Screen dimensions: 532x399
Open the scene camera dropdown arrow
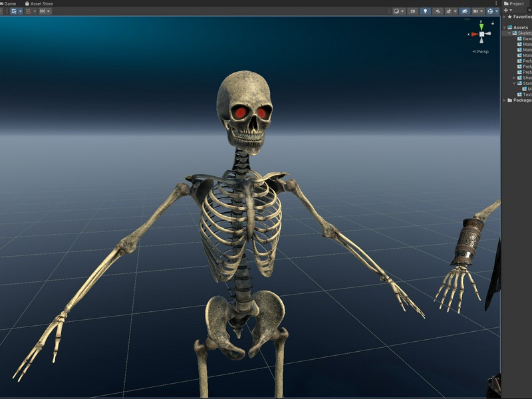point(481,11)
